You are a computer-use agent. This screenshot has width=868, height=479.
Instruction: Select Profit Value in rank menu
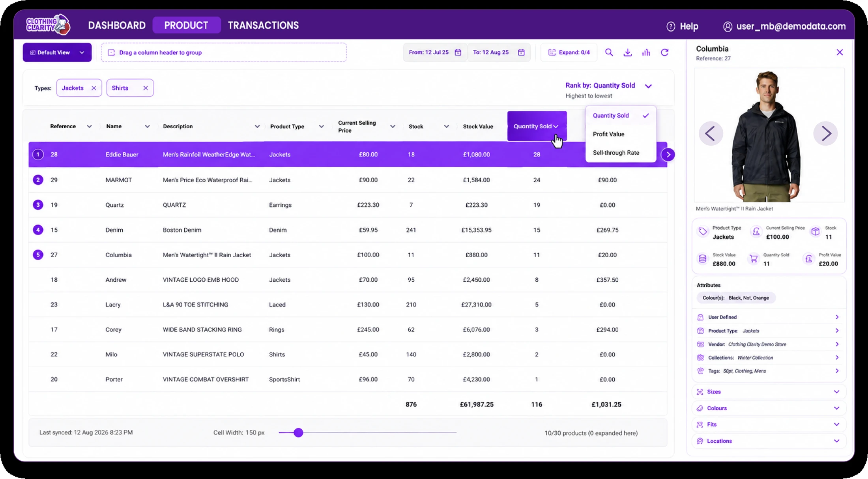[620, 134]
